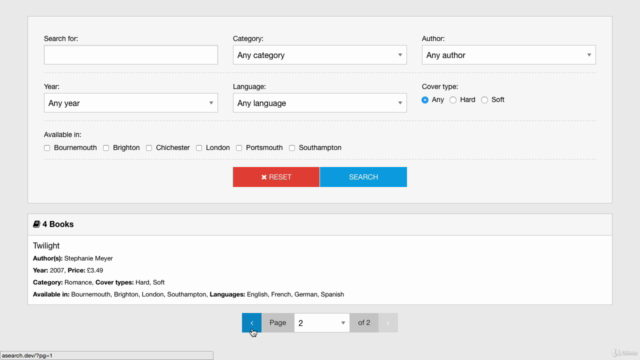Screen dimensions: 640x360
Task: Focus the Search for text field
Action: click(x=131, y=55)
